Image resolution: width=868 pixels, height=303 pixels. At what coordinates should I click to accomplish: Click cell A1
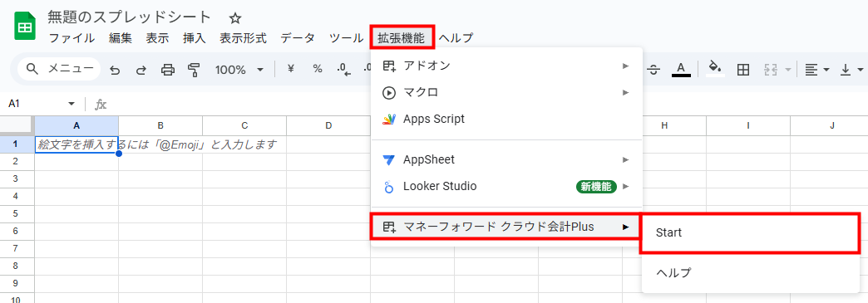[x=76, y=144]
